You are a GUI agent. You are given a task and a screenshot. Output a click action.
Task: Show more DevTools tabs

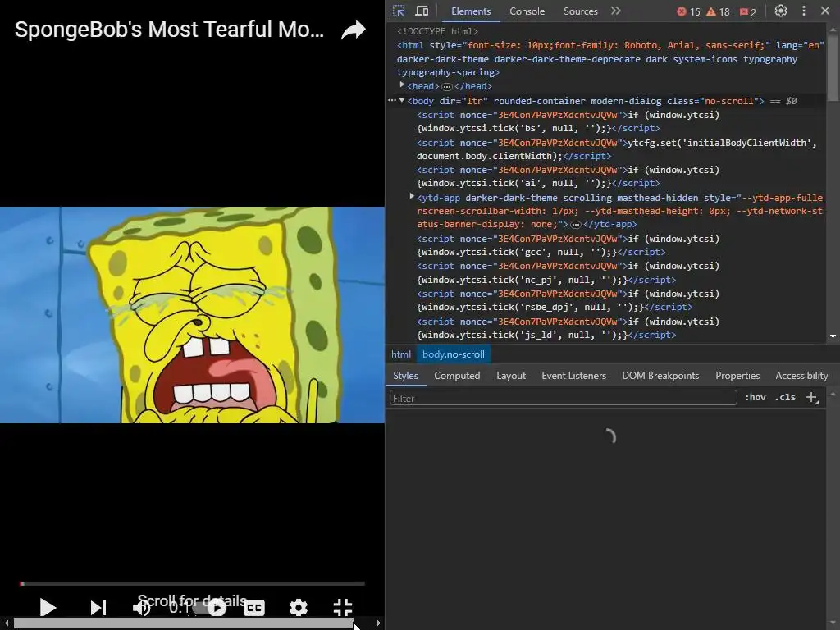(x=616, y=11)
